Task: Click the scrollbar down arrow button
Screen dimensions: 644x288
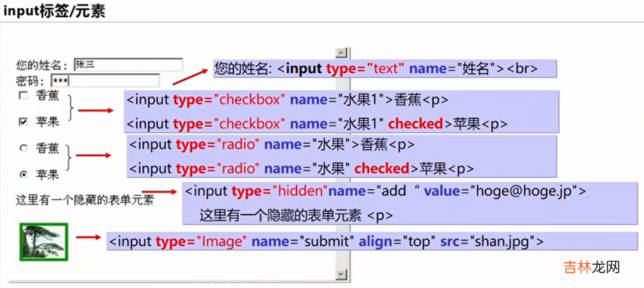Action: point(341,274)
